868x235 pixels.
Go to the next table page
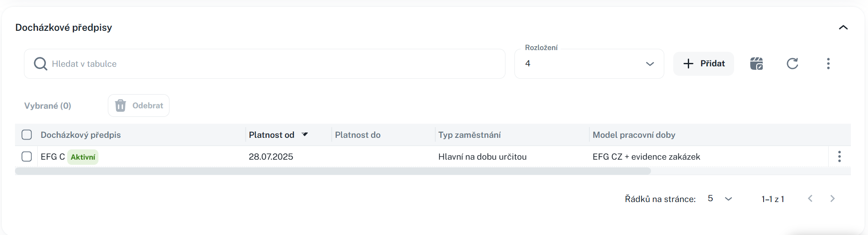point(832,199)
